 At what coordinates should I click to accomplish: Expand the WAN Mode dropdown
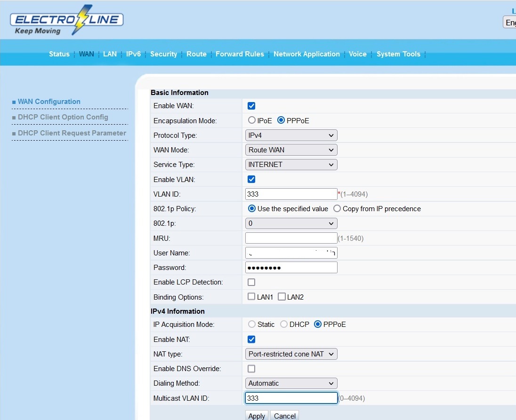click(291, 150)
